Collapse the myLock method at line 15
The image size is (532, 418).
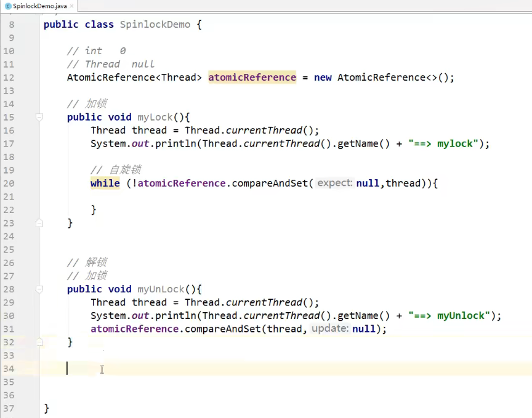point(39,117)
